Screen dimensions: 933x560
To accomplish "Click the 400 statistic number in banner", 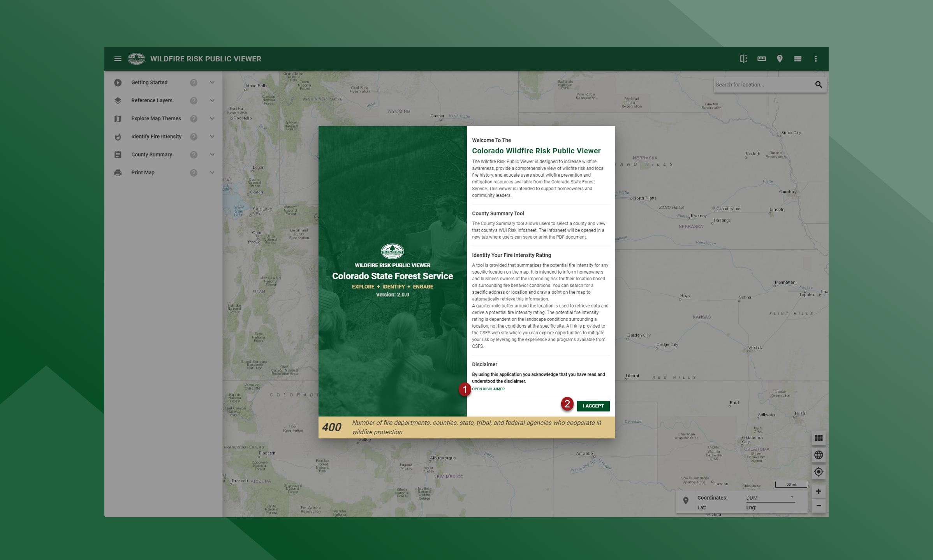I will 332,427.
